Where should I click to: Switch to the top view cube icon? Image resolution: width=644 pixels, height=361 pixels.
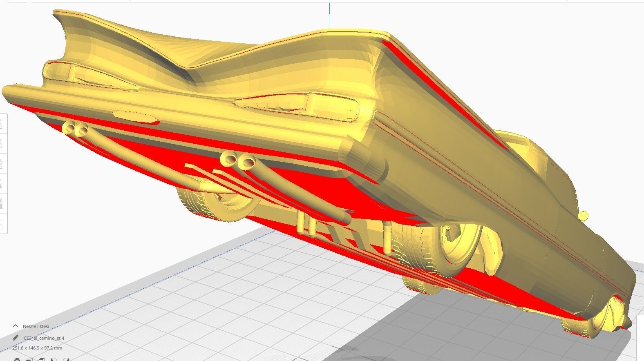click(x=42, y=359)
